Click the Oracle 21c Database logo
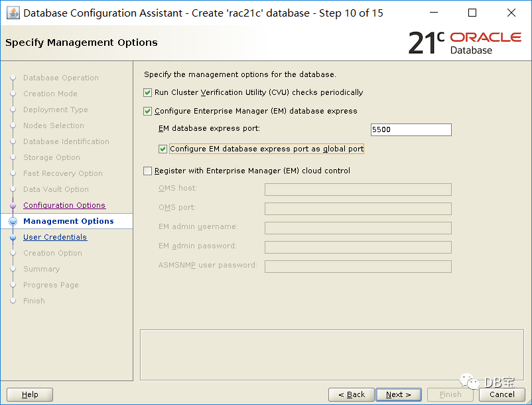This screenshot has height=405, width=532. tap(465, 42)
